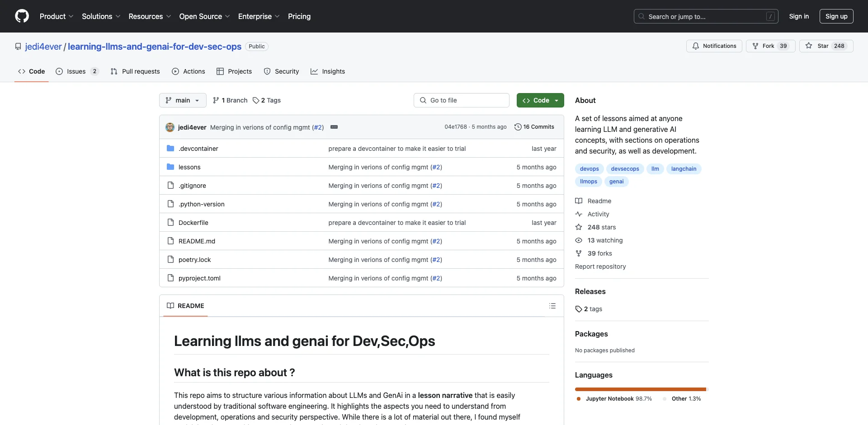Open the Pricing page

[x=299, y=16]
